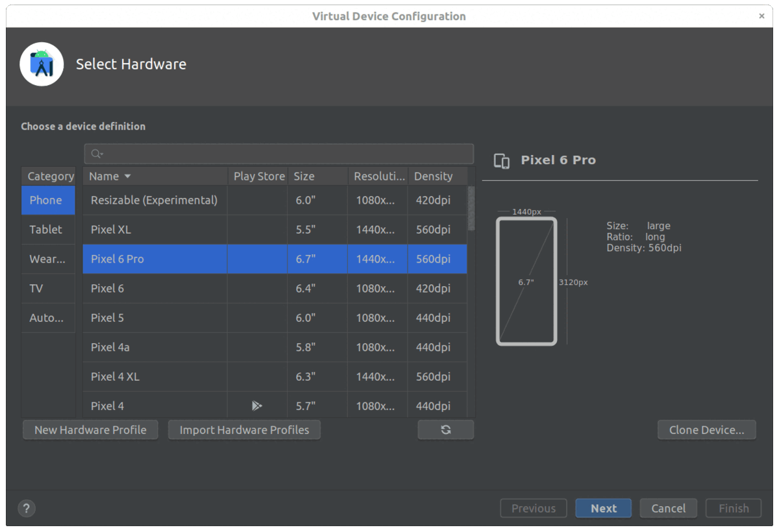The width and height of the screenshot is (779, 532).
Task: Click the 5.8" size cell of Pixel 4a
Action: (x=317, y=347)
